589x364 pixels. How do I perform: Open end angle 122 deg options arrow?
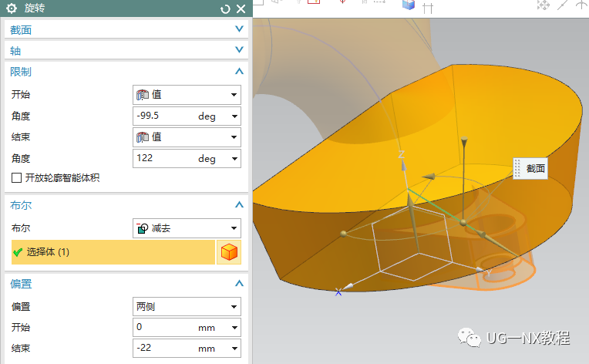pos(234,159)
